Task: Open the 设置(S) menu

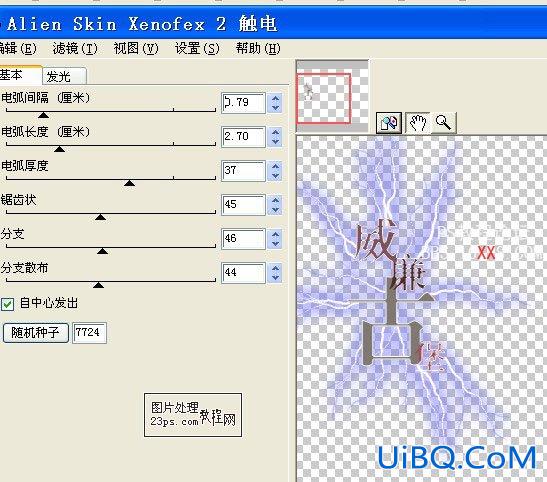Action: [x=197, y=48]
